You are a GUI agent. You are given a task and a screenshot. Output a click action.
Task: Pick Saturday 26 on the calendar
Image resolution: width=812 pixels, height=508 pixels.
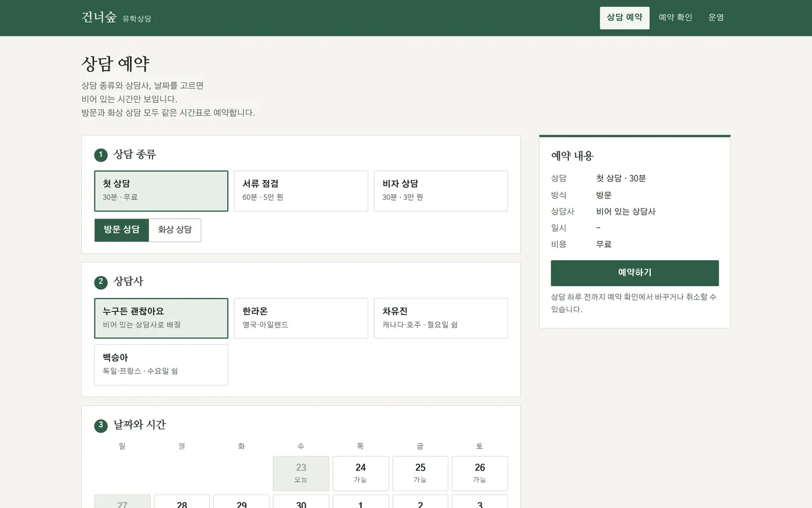tap(480, 473)
